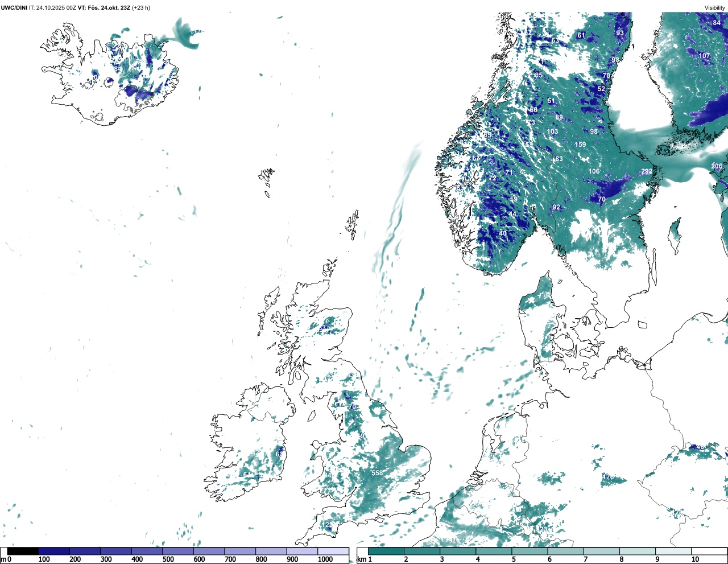The width and height of the screenshot is (728, 564).
Task: Click the 200–300 m legend swatch
Action: [85, 551]
